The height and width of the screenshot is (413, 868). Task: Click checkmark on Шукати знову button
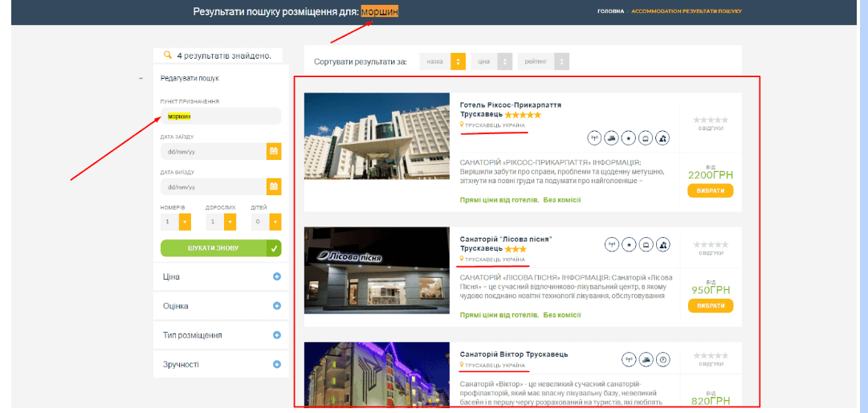coord(274,248)
